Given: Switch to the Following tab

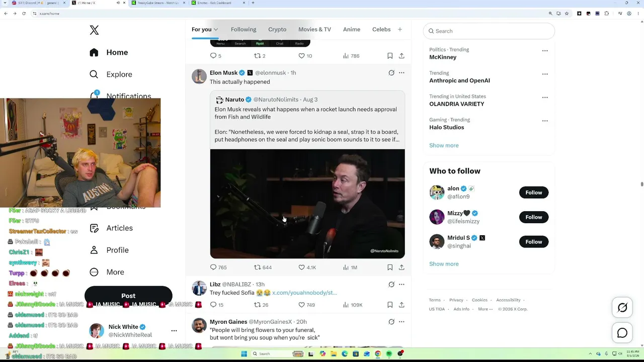Looking at the screenshot, I should tap(244, 30).
